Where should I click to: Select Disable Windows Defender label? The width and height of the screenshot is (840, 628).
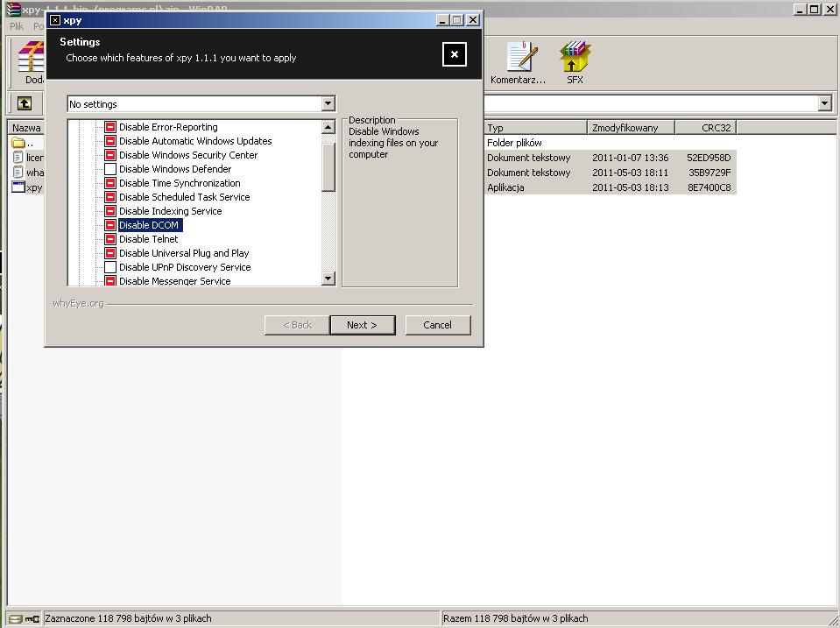pos(175,169)
